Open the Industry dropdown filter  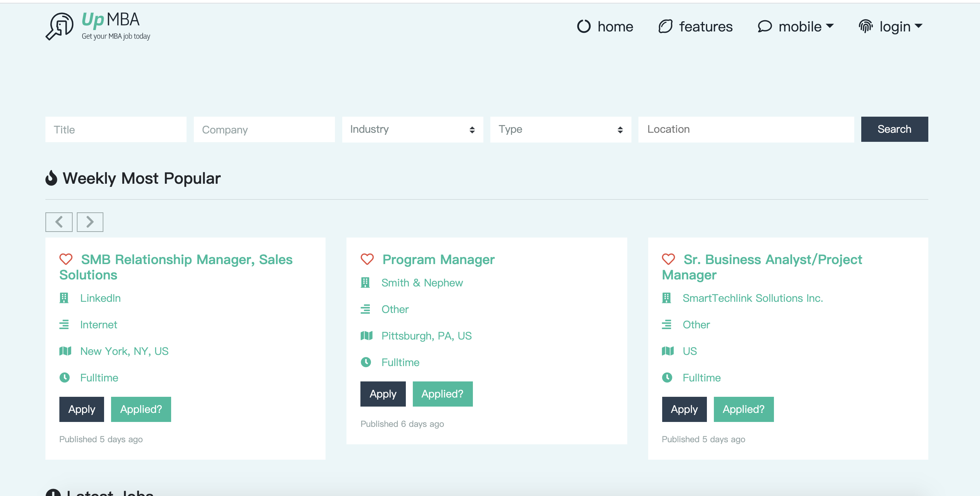(x=412, y=129)
